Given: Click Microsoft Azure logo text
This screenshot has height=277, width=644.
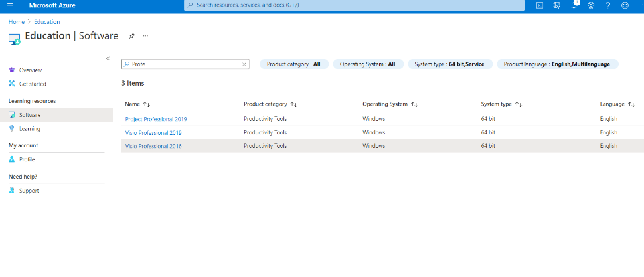Looking at the screenshot, I should point(52,5).
